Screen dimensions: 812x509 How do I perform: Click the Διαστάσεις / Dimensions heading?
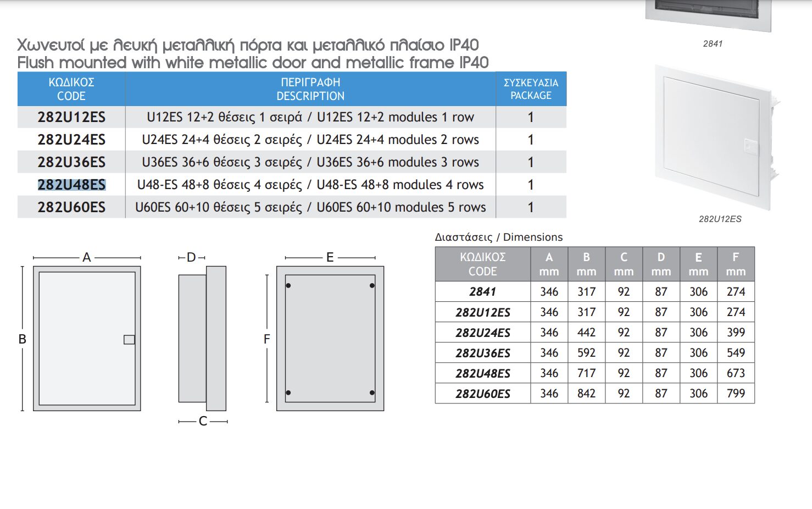(498, 237)
